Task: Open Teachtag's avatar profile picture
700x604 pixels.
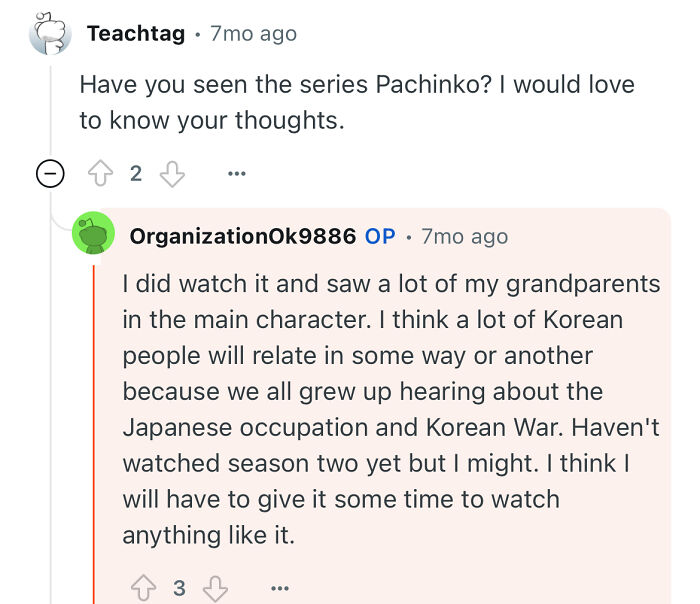Action: [x=50, y=33]
